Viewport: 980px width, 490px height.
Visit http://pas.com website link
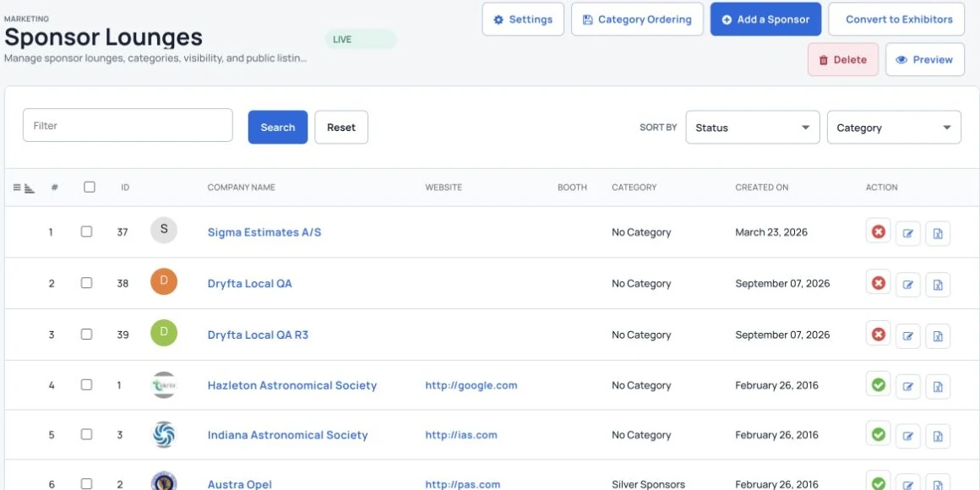[462, 484]
